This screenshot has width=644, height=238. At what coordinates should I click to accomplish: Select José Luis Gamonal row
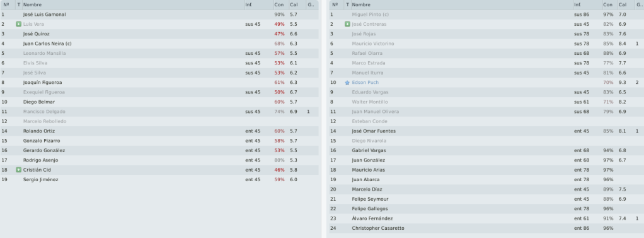159,15
